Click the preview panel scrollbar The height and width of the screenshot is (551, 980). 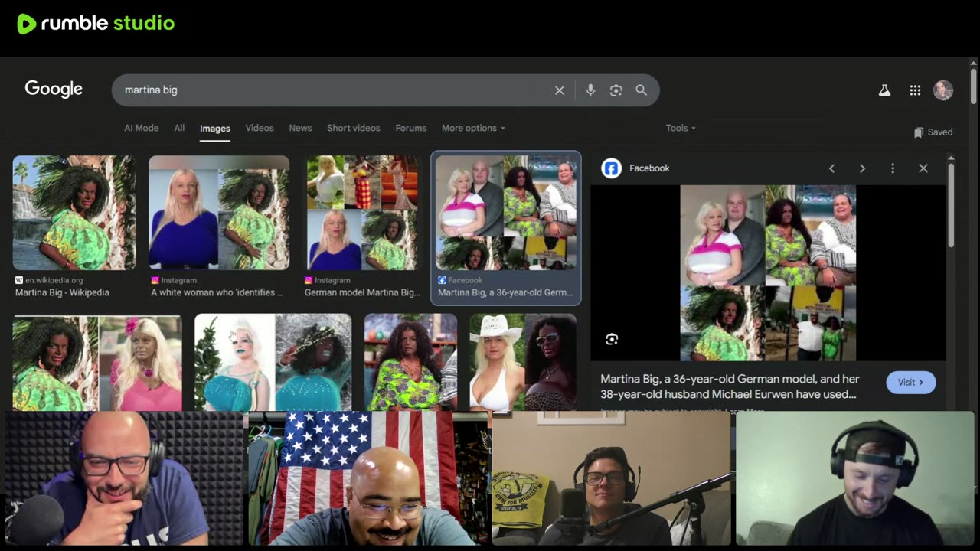pyautogui.click(x=951, y=204)
